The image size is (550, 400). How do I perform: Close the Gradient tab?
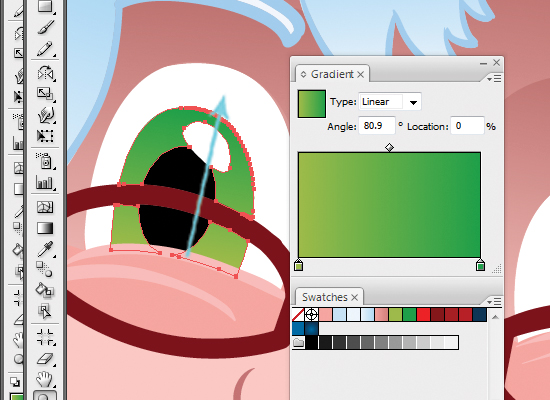(x=361, y=74)
